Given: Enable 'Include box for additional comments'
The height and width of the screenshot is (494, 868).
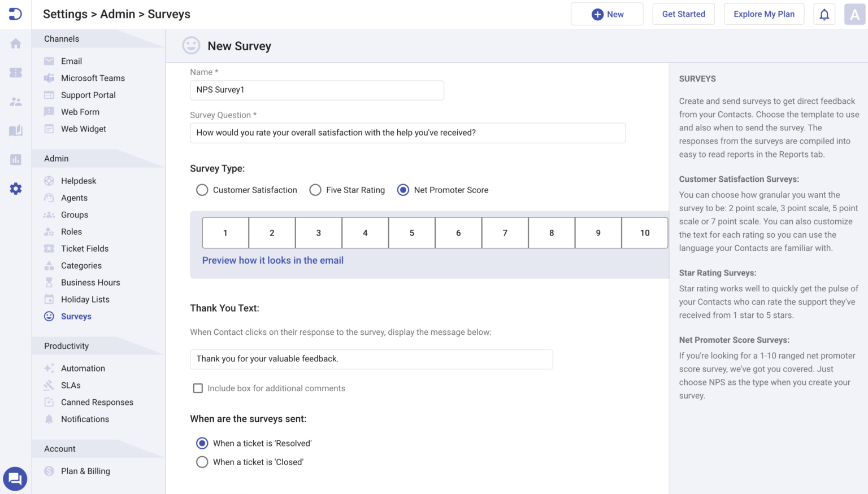Looking at the screenshot, I should (198, 388).
